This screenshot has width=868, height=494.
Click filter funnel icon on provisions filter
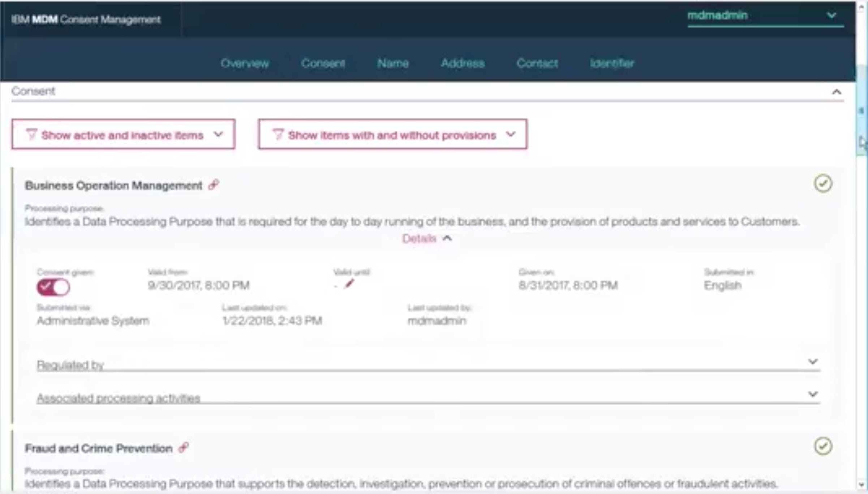pyautogui.click(x=278, y=135)
